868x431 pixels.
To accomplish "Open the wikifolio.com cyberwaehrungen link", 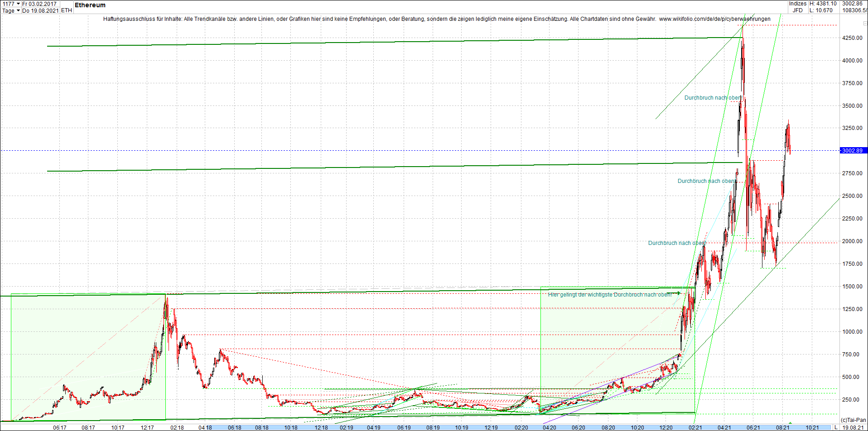I will (714, 19).
